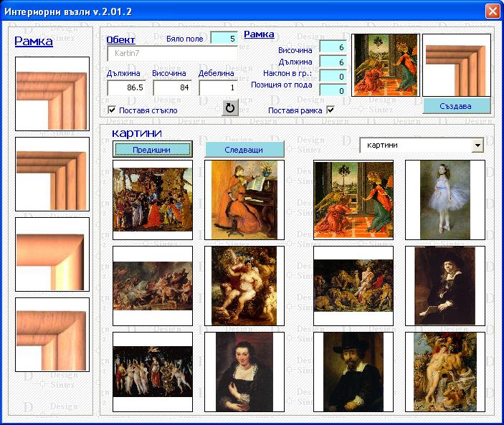Select the battle scene painting thumbnail
The width and height of the screenshot is (504, 425).
[x=153, y=286]
